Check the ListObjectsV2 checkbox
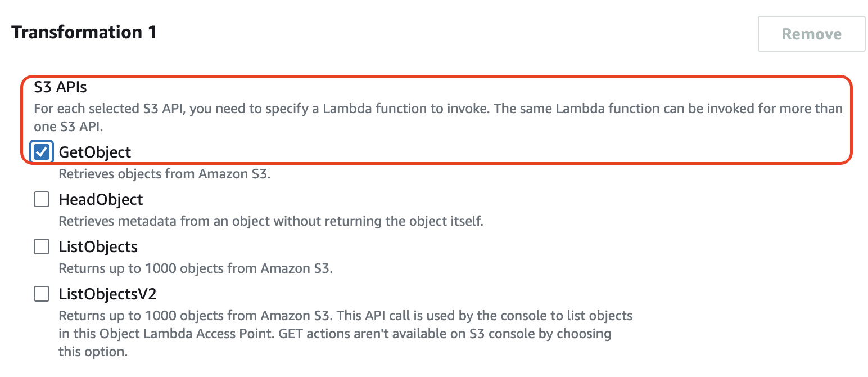 pos(42,294)
